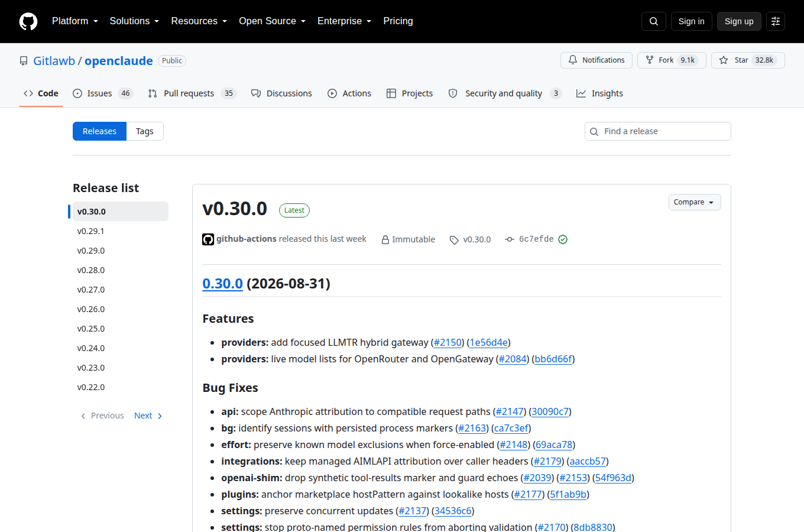
Task: Select v0.28.0 in release list
Action: click(121, 270)
